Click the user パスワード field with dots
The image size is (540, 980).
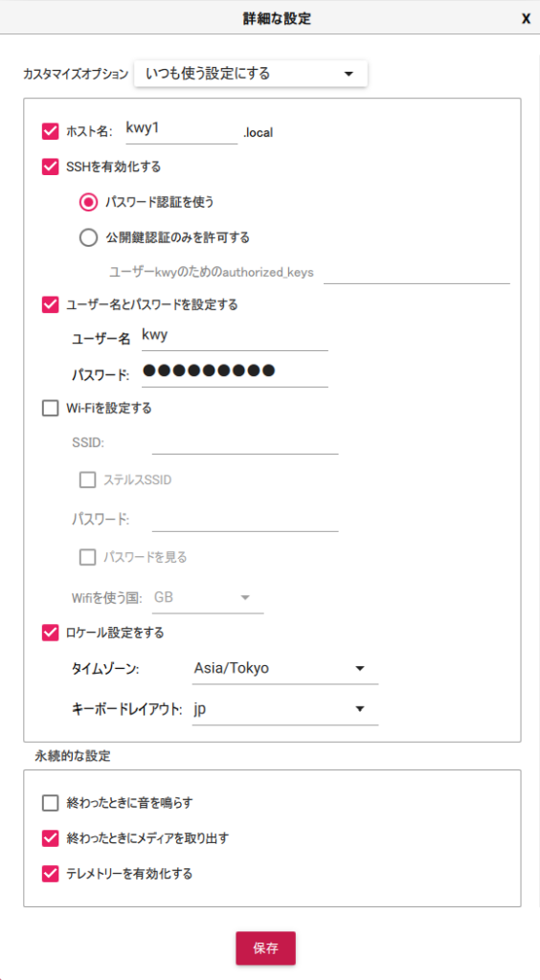tap(235, 372)
